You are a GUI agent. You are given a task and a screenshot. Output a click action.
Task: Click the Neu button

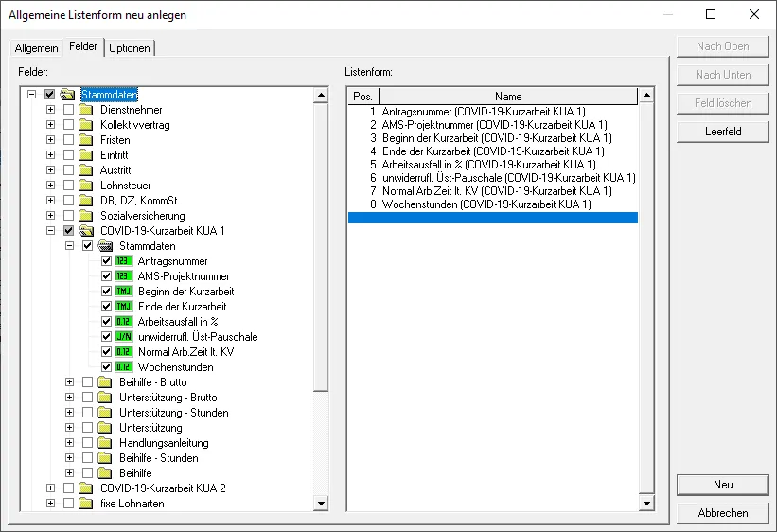tap(723, 485)
